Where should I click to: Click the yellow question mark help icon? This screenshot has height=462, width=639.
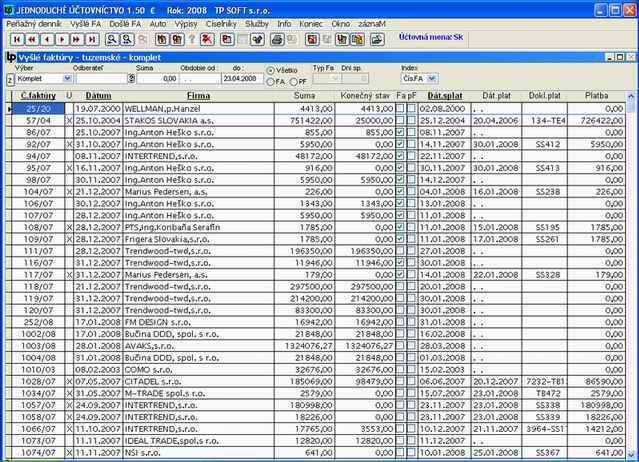192,40
